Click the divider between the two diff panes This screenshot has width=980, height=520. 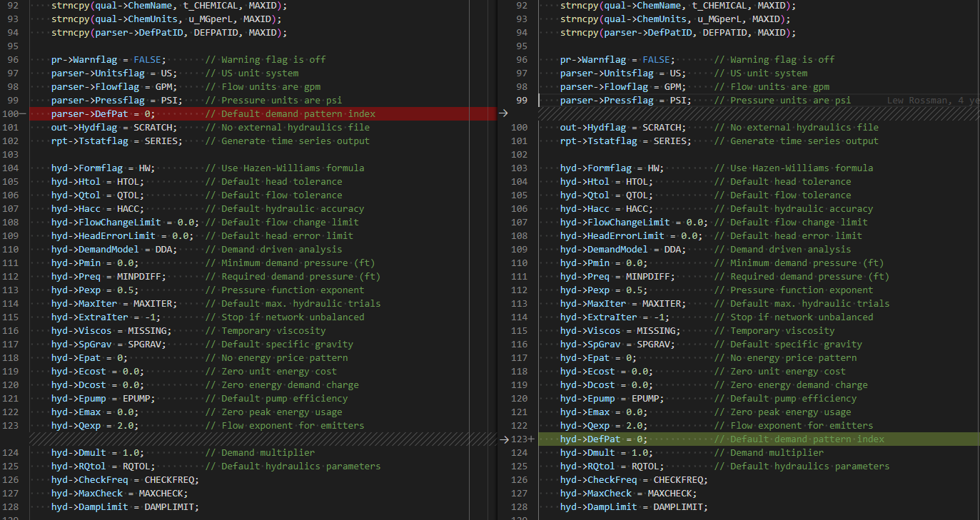coord(497,260)
